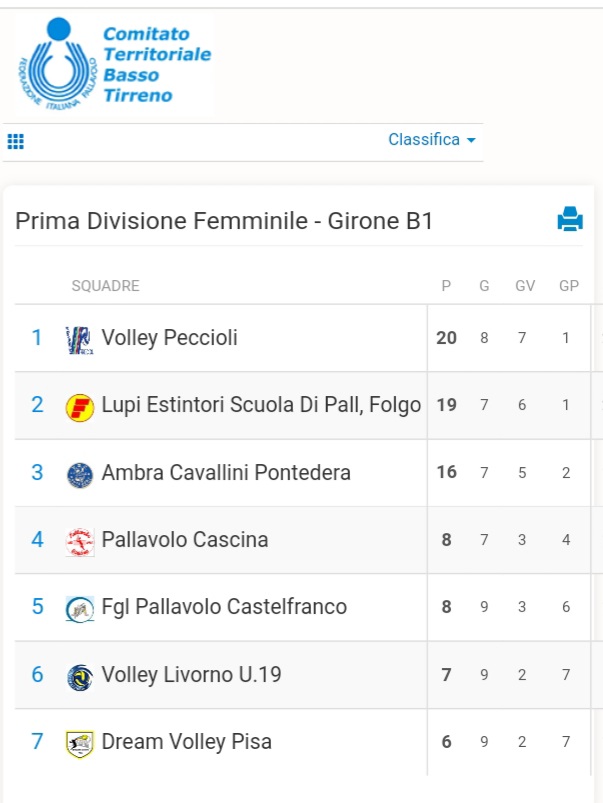Click the Volley Livorno U.19 logo
Viewport: 603px width, 803px height.
pyautogui.click(x=80, y=677)
